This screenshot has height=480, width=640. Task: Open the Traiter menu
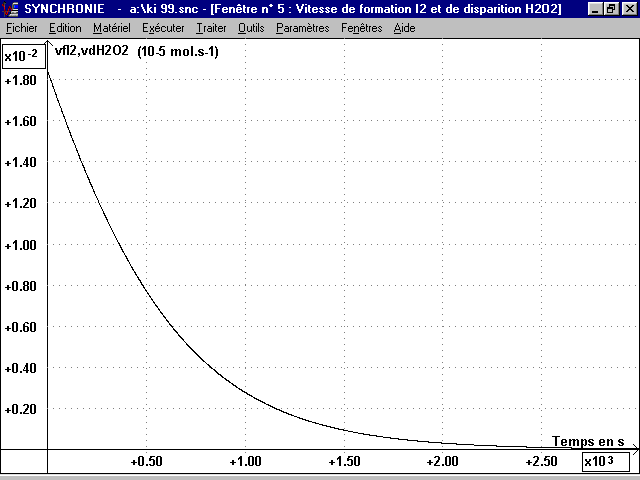211,28
